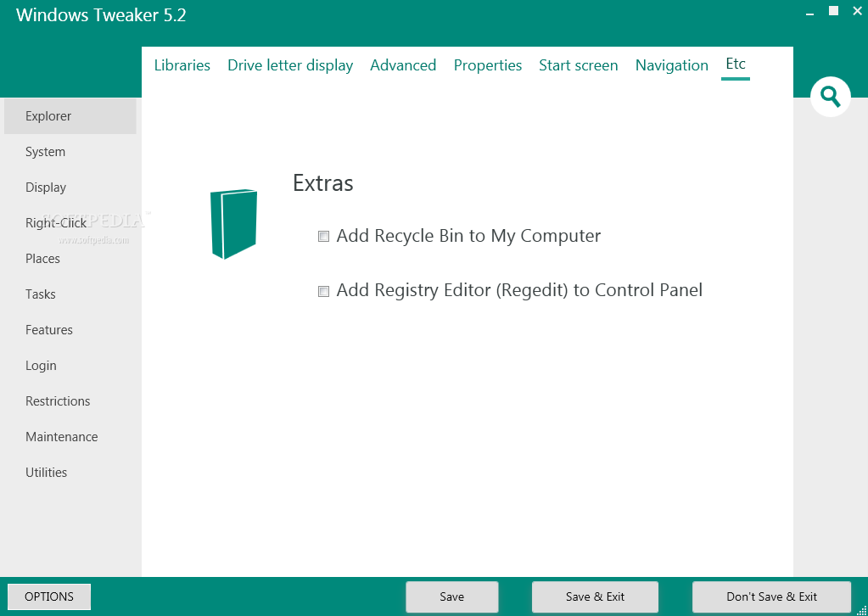Click the green book Extras icon
The image size is (868, 616).
coord(233,224)
